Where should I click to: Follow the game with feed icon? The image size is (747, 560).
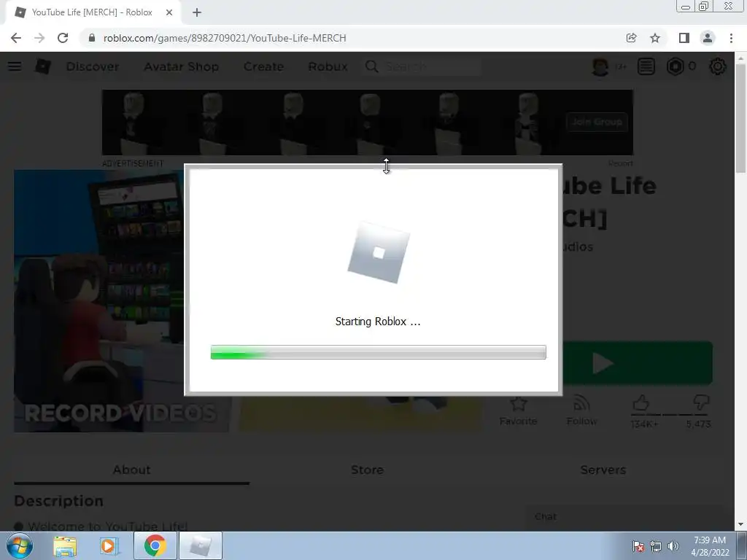(x=581, y=411)
